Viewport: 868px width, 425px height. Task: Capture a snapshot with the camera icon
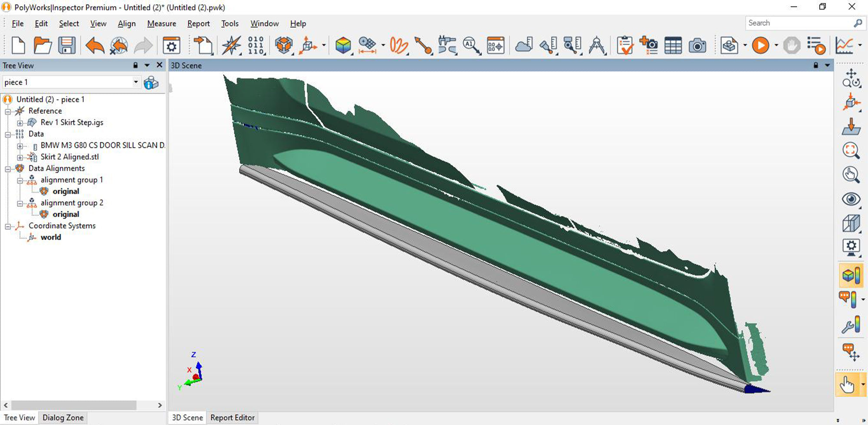[x=697, y=46]
